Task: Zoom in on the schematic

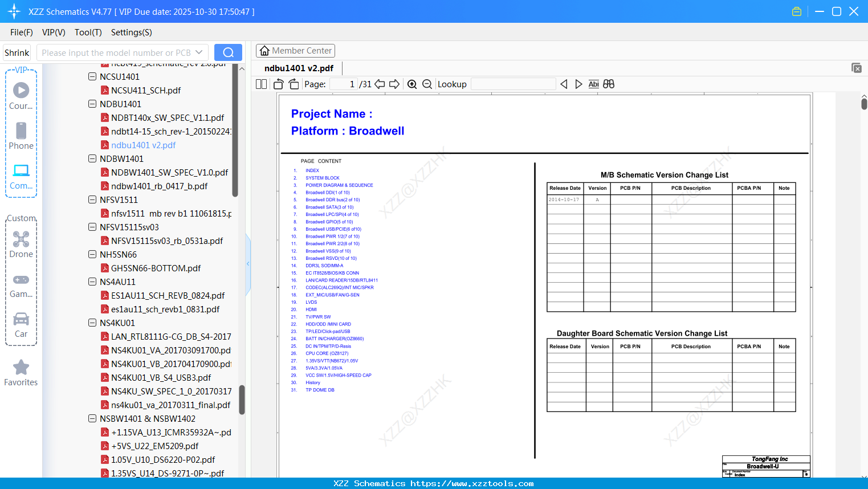Action: [x=412, y=84]
